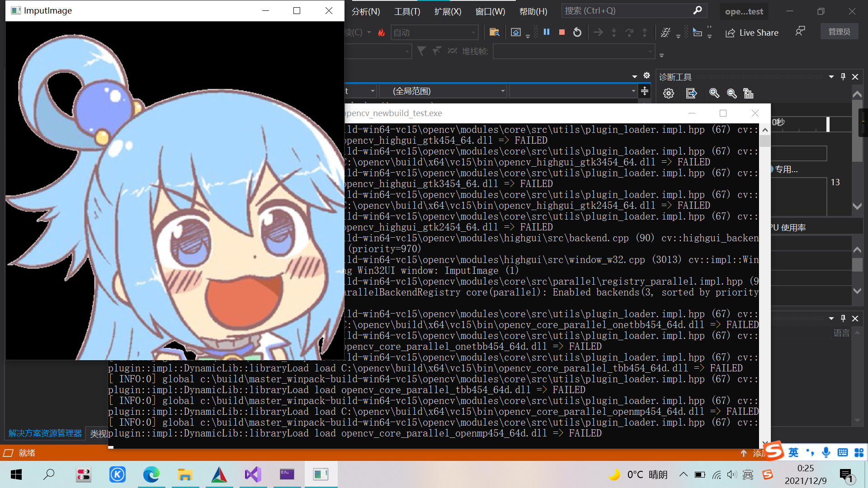868x488 pixels.
Task: Open File Explorer from taskbar
Action: [185, 474]
